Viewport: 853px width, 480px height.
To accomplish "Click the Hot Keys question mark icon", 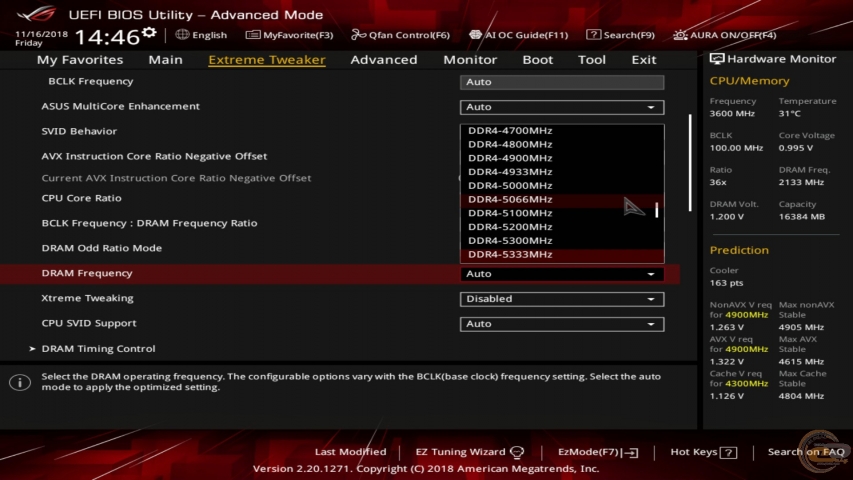I will (x=728, y=452).
